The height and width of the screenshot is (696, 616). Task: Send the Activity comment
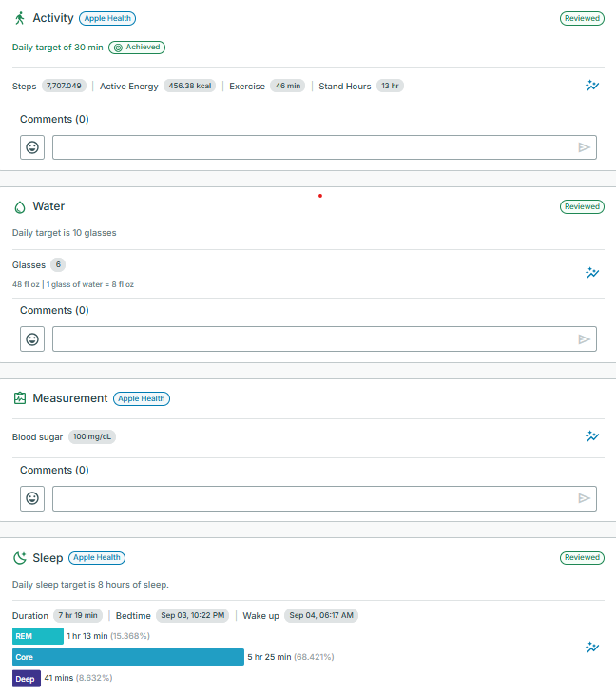pos(584,147)
